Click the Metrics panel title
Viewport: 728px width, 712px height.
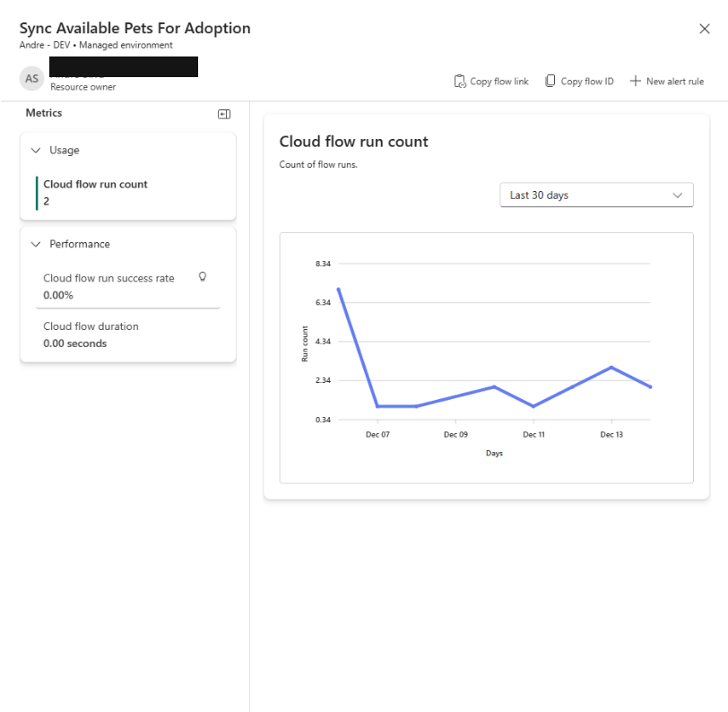pos(44,113)
